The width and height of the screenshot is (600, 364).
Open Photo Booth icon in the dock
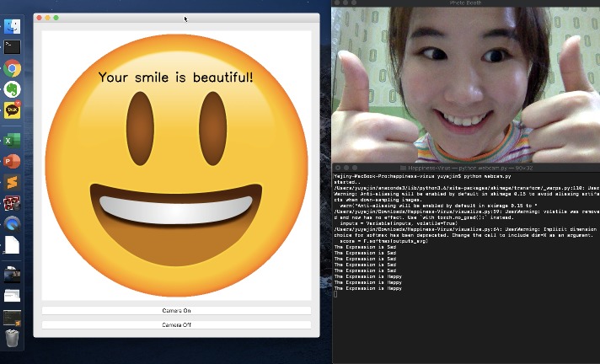coord(13,203)
